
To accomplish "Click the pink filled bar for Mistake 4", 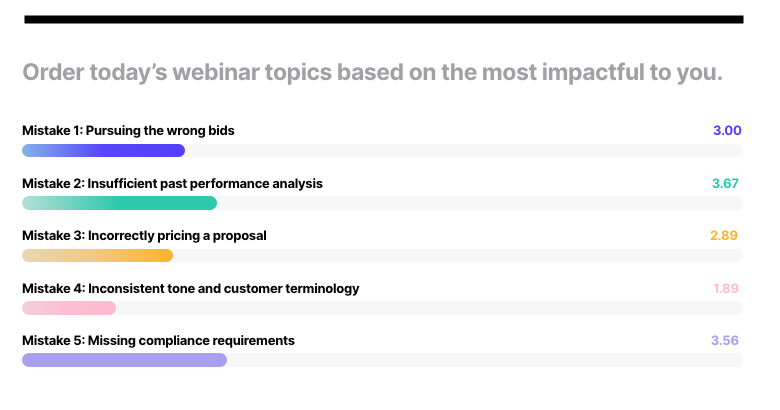I will [x=69, y=308].
